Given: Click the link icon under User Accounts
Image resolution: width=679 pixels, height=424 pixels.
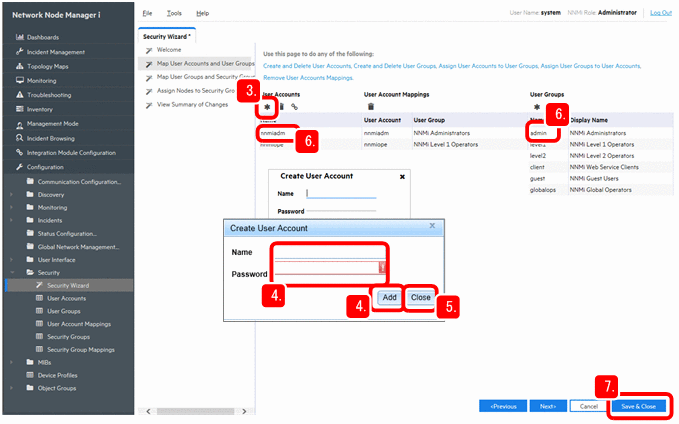Looking at the screenshot, I should click(295, 106).
